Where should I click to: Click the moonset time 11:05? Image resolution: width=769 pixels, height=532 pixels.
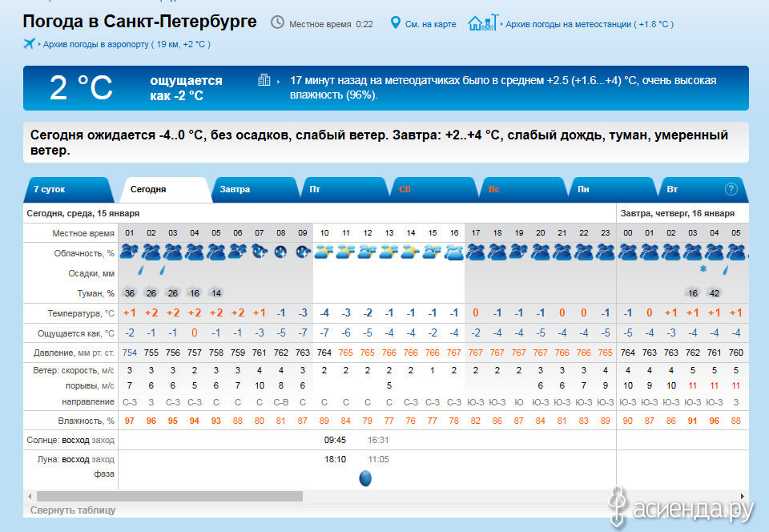[x=378, y=459]
